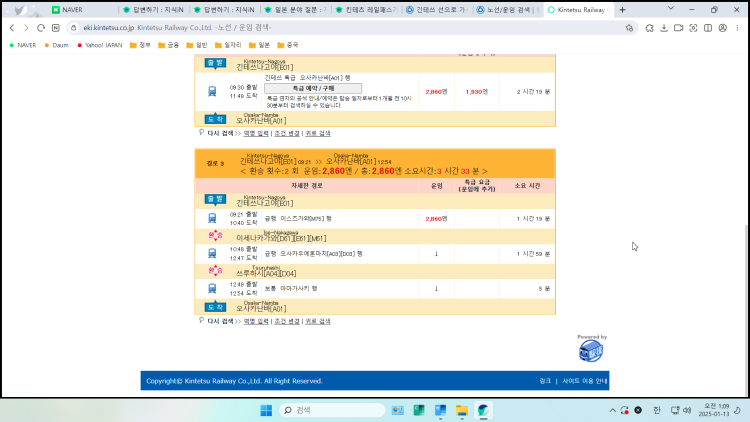Open the browser extensions icon

coord(649,28)
